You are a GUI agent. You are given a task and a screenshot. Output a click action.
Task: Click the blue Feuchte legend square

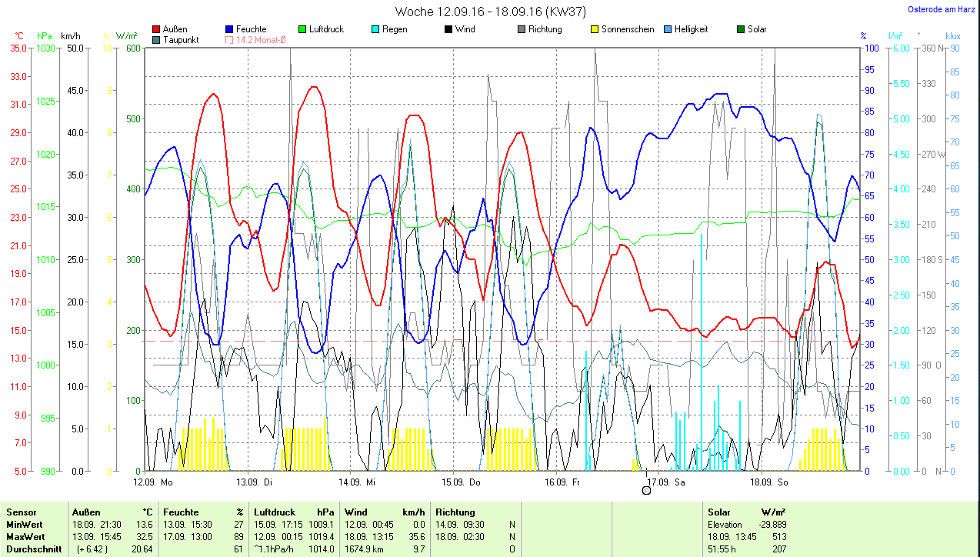[x=229, y=30]
